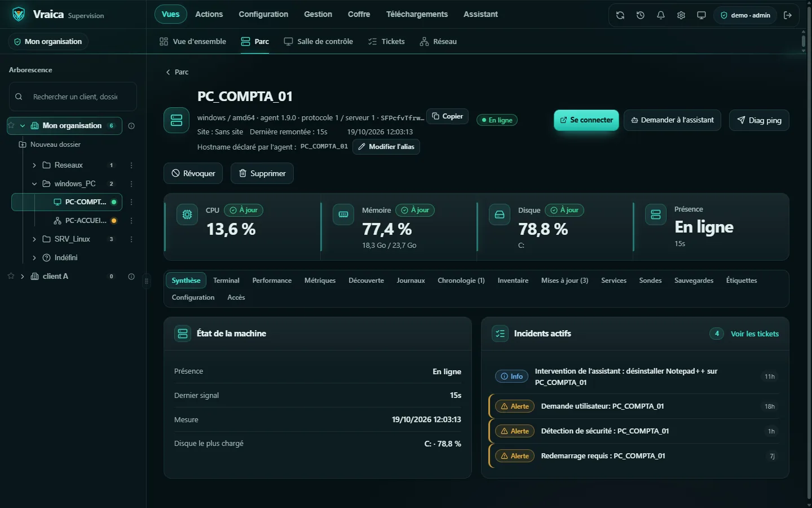Open settings gear icon in header
Viewport: 812px width, 508px height.
point(681,15)
